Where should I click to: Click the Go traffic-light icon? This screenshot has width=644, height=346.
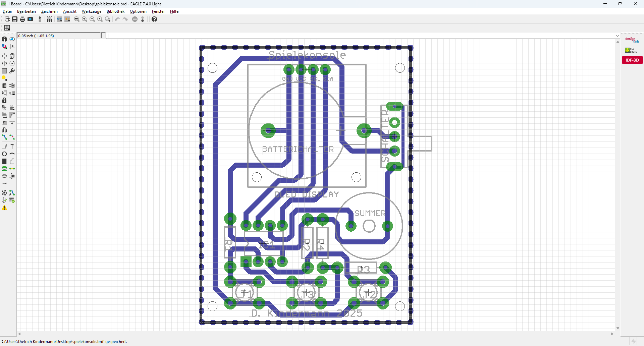[x=143, y=19]
